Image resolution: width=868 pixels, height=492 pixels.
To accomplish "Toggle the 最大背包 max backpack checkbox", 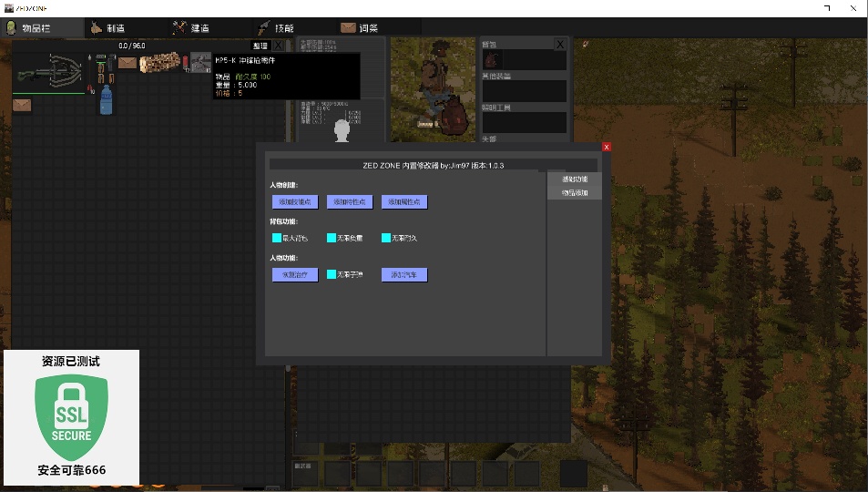I will pyautogui.click(x=277, y=238).
